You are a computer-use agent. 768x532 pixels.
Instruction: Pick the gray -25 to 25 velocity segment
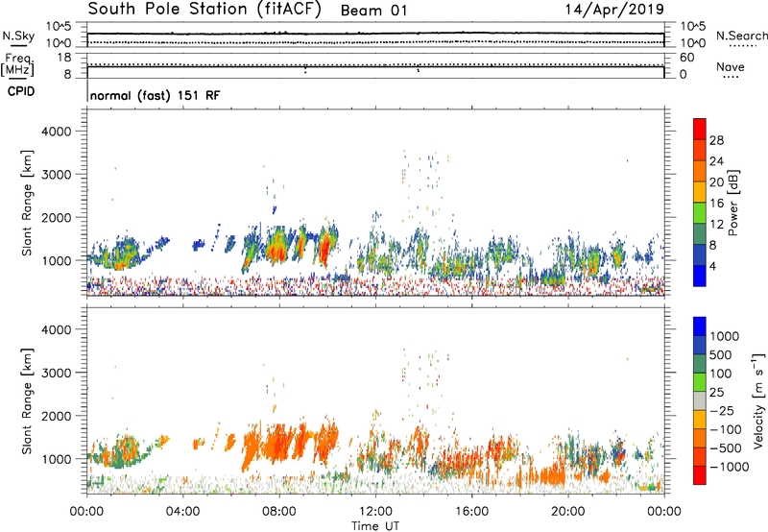(700, 401)
